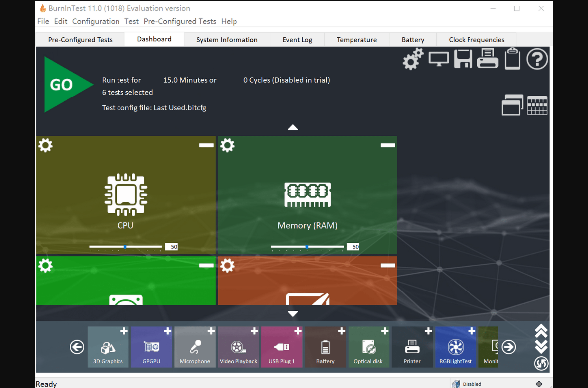This screenshot has height=388, width=588.
Task: Open help via the question mark icon
Action: [x=537, y=59]
